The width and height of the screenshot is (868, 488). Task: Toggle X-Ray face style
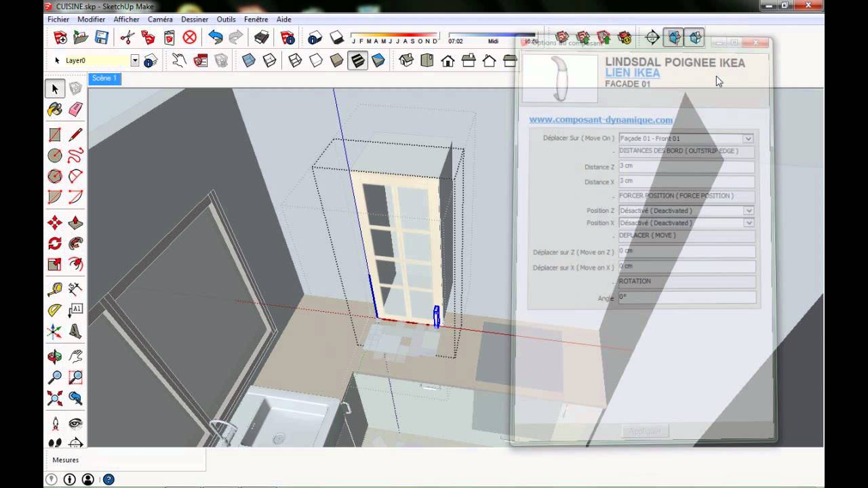coord(249,60)
